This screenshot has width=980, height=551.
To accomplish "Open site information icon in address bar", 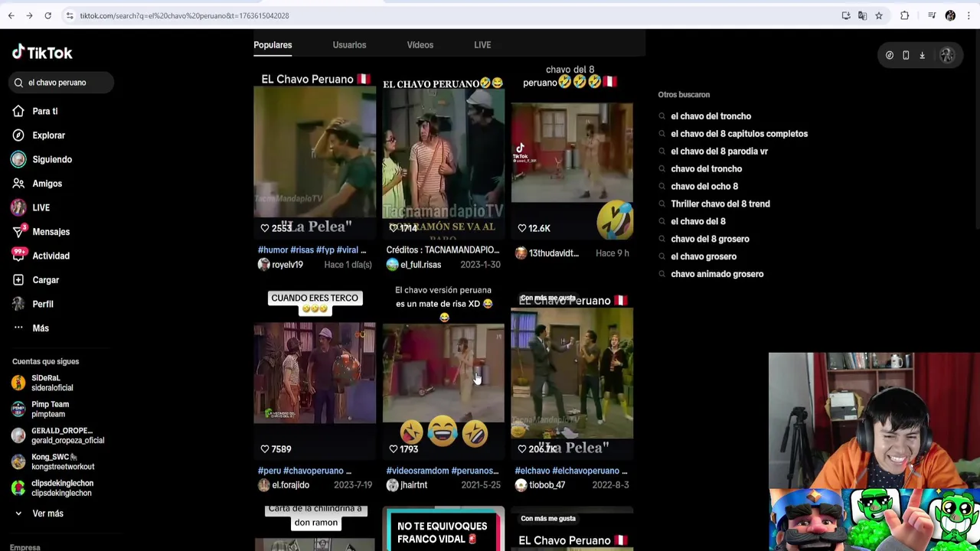I will (x=69, y=15).
